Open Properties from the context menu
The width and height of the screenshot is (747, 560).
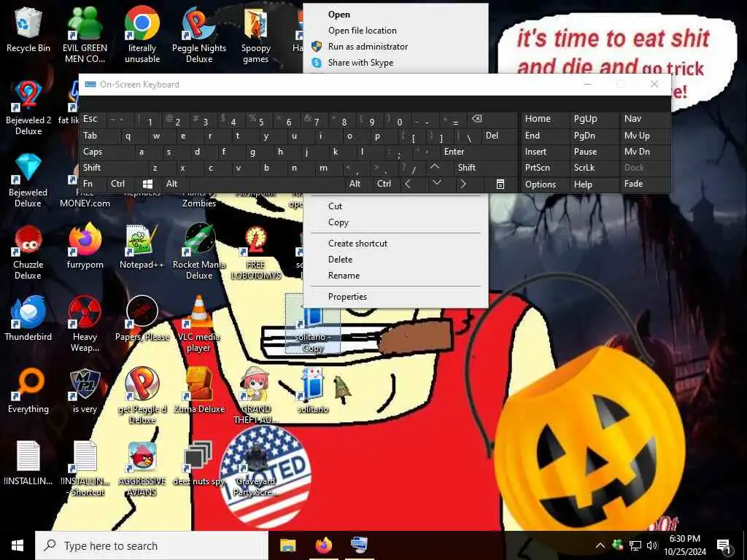coord(395,297)
